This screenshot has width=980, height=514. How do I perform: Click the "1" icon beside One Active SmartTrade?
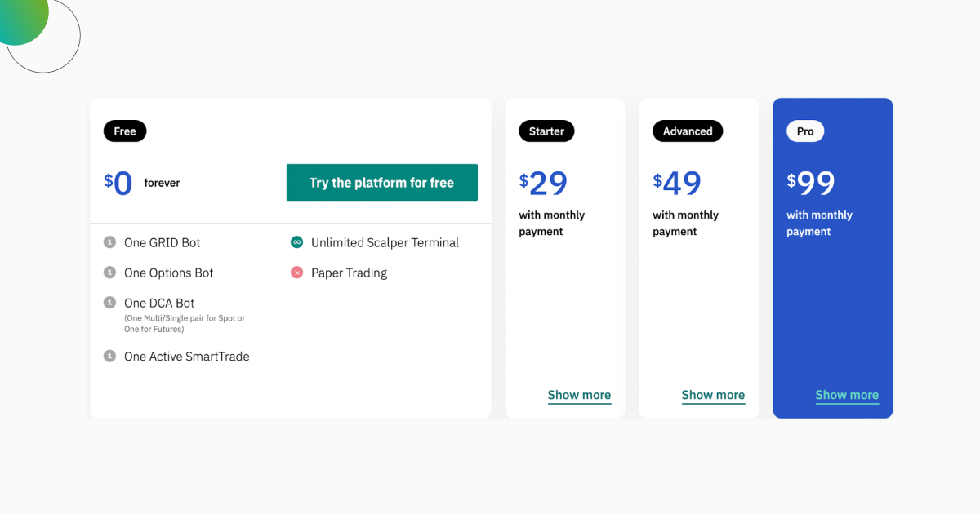109,356
